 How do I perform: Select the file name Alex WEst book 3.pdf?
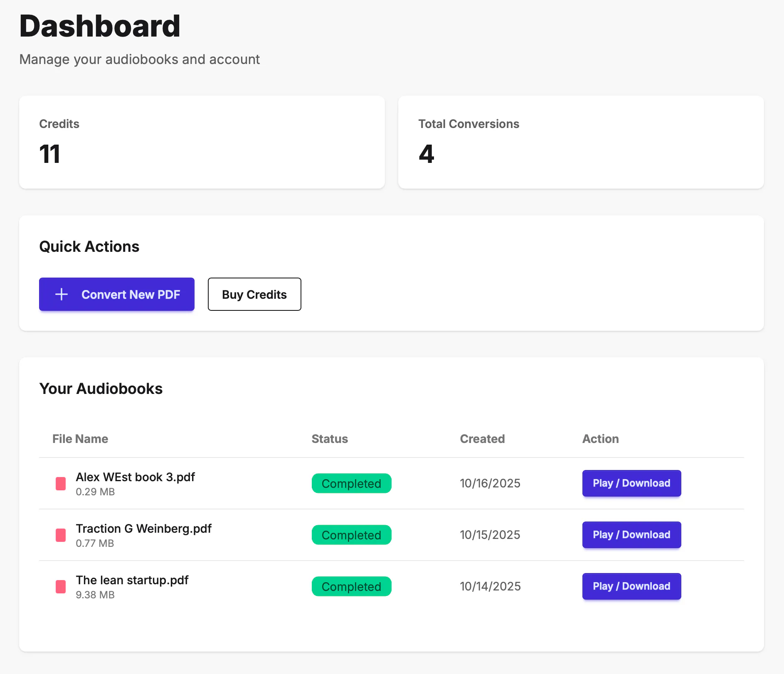point(135,477)
